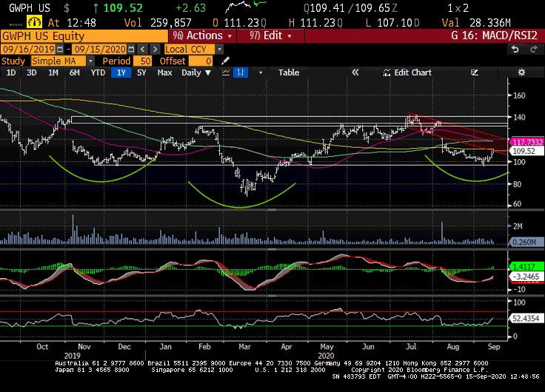This screenshot has height=392, width=545.
Task: Shift date range backward with left arrow
Action: pos(142,50)
